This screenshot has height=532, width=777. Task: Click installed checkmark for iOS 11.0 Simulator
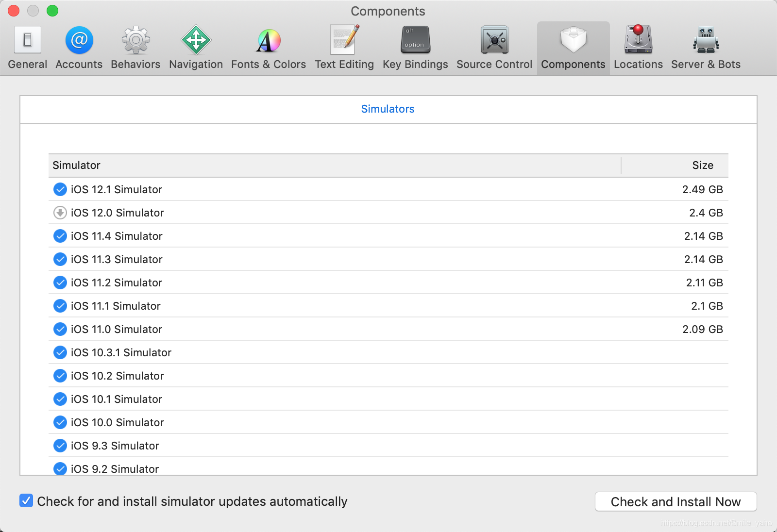coord(60,329)
